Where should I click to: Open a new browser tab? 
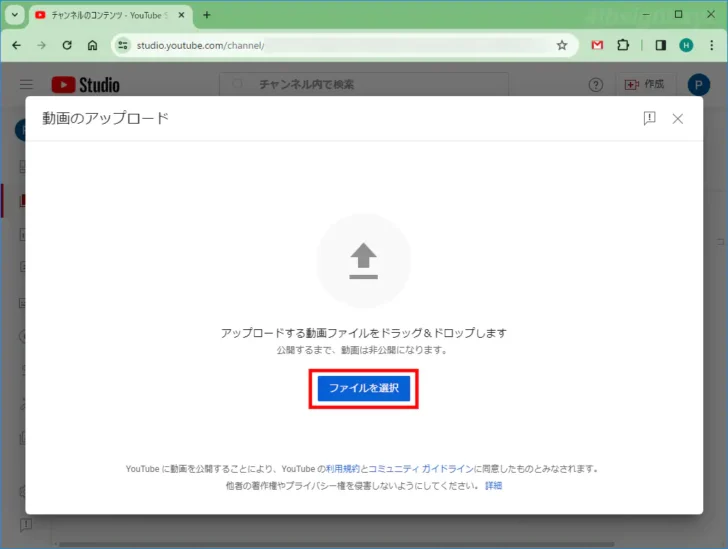(207, 15)
